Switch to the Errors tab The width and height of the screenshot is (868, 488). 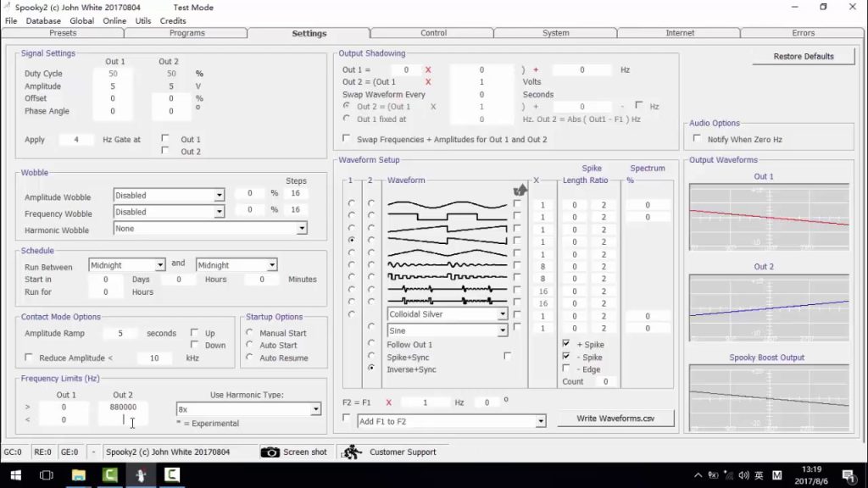(x=803, y=33)
